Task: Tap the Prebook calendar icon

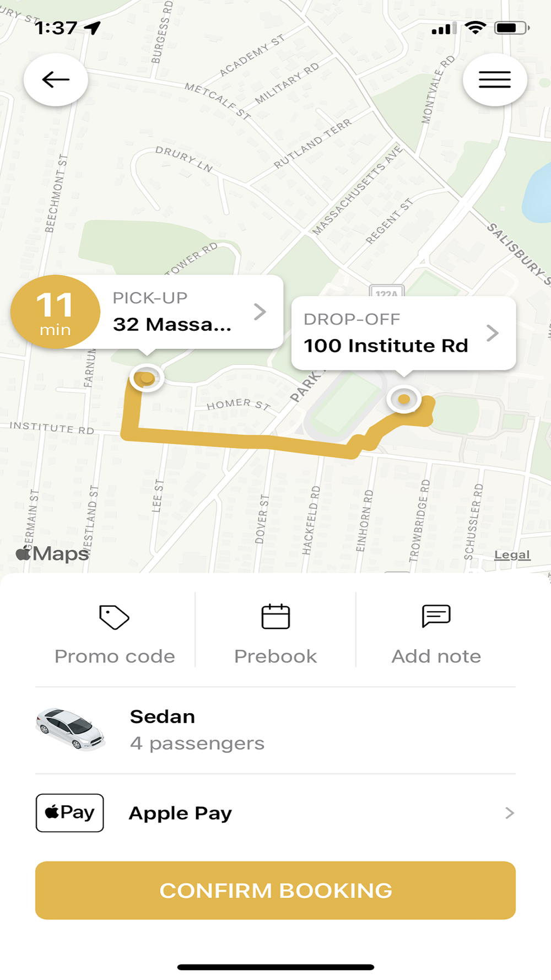Action: pos(275,616)
